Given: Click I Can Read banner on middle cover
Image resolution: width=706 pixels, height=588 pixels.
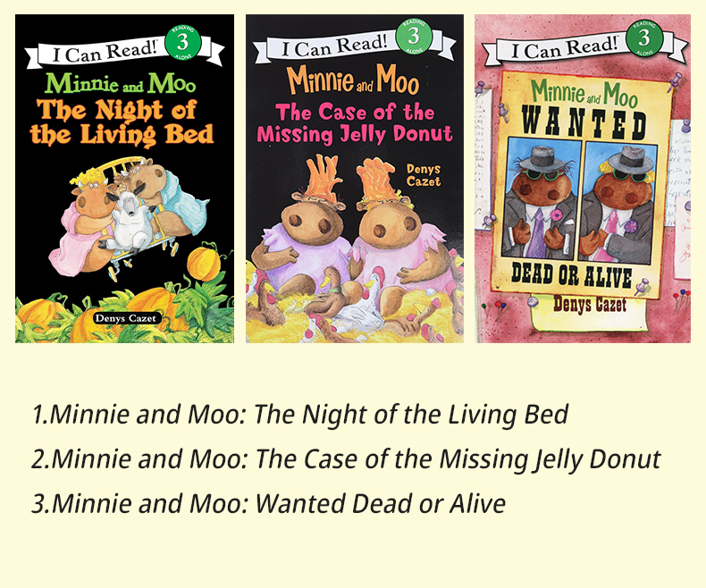Looking at the screenshot, I should tap(355, 44).
